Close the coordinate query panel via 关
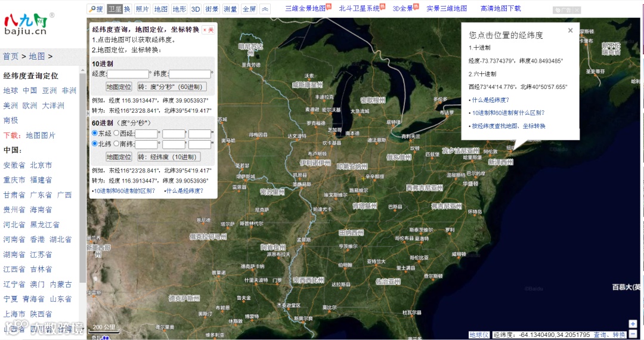This screenshot has height=340, width=644. 209,30
